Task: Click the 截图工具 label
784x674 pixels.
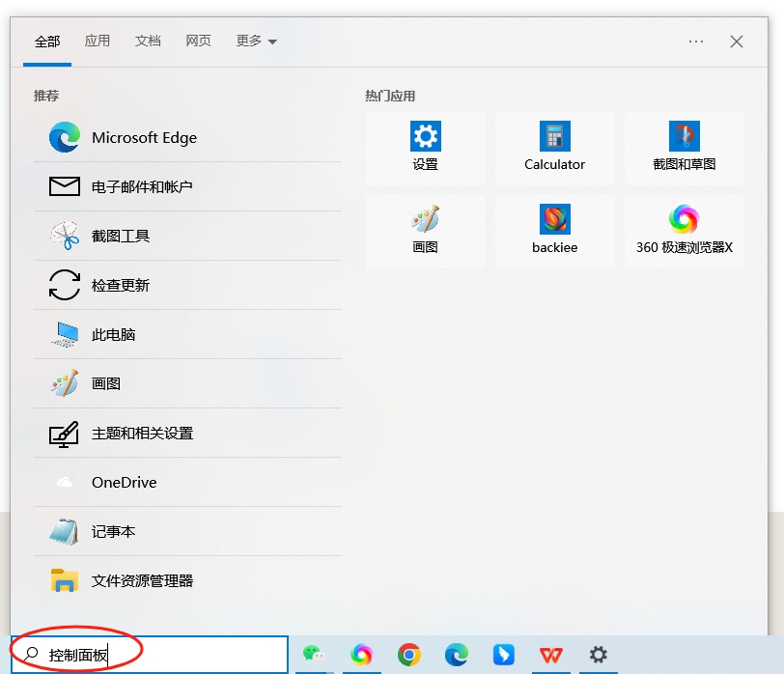Action: coord(121,236)
